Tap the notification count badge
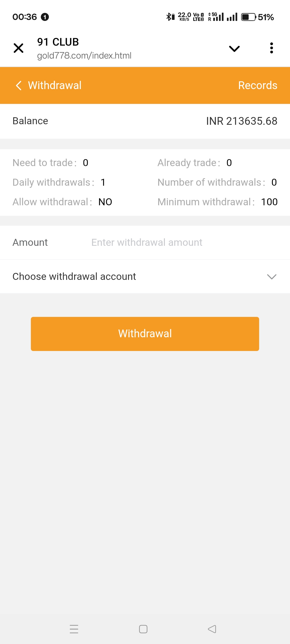The width and height of the screenshot is (290, 644). (x=45, y=17)
